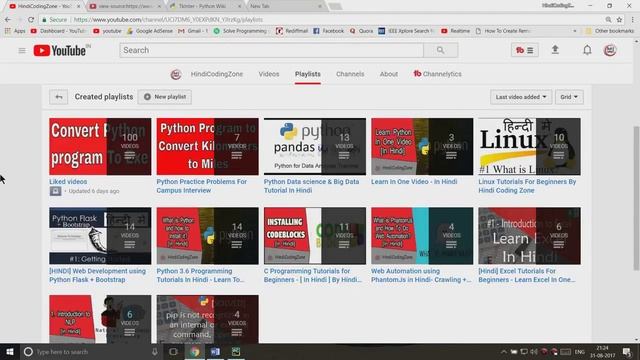The height and width of the screenshot is (360, 640).
Task: Show hidden system tray icons
Action: point(504,351)
